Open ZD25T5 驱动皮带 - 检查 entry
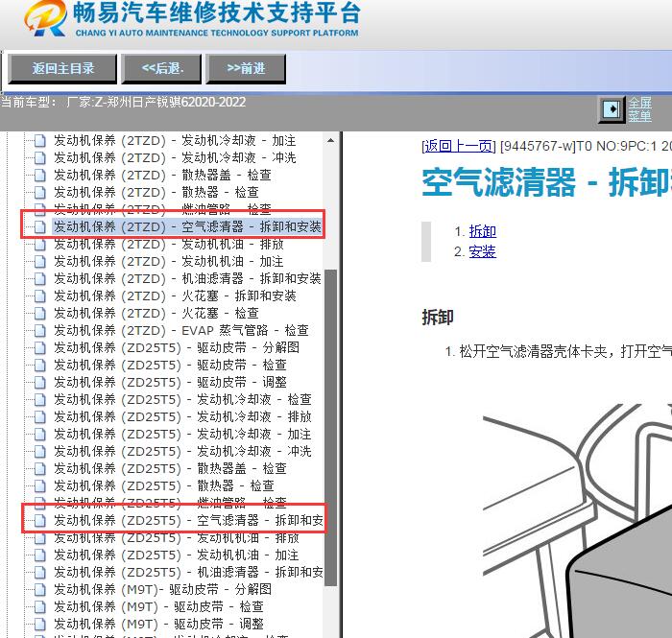The width and height of the screenshot is (672, 638). [x=170, y=365]
